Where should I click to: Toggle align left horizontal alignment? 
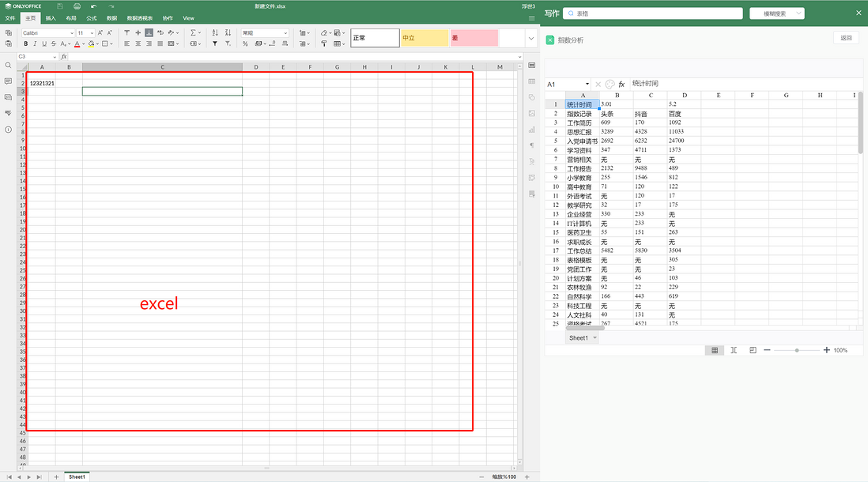[x=126, y=43]
